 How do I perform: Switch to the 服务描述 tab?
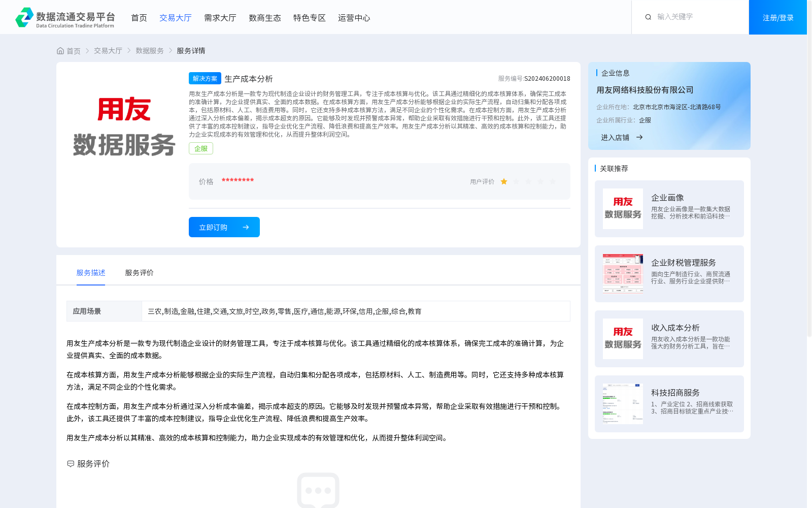[91, 273]
